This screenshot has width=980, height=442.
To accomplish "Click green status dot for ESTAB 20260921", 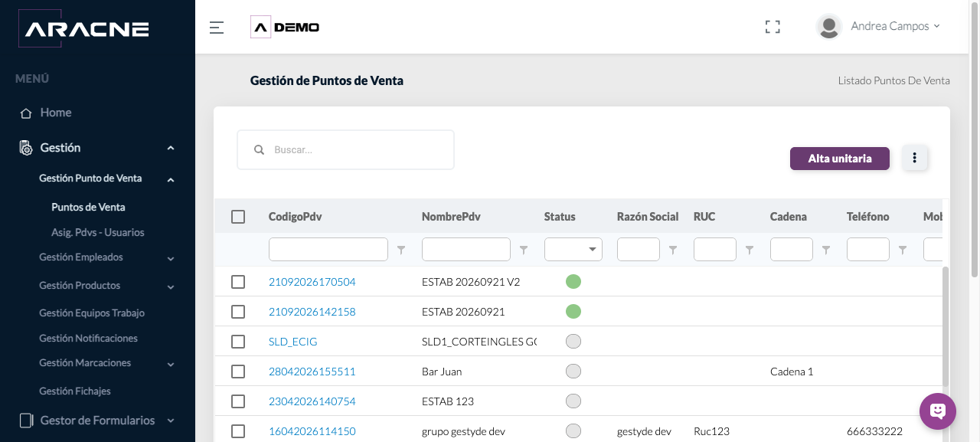I will tap(573, 312).
